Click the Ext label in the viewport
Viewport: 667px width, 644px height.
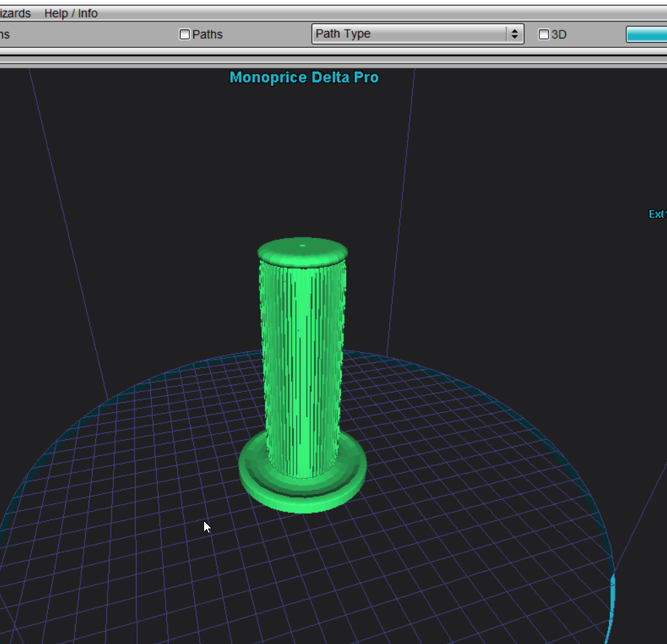658,214
